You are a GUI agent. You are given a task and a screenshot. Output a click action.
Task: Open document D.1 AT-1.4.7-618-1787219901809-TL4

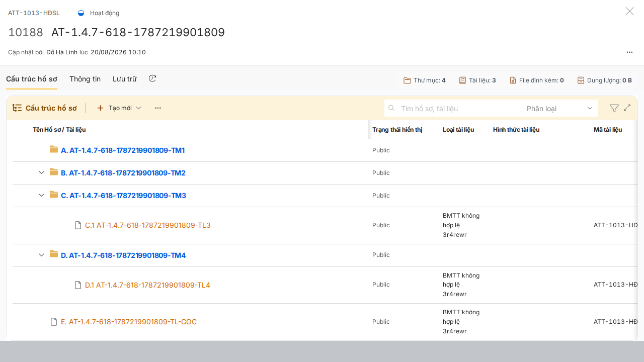click(147, 285)
